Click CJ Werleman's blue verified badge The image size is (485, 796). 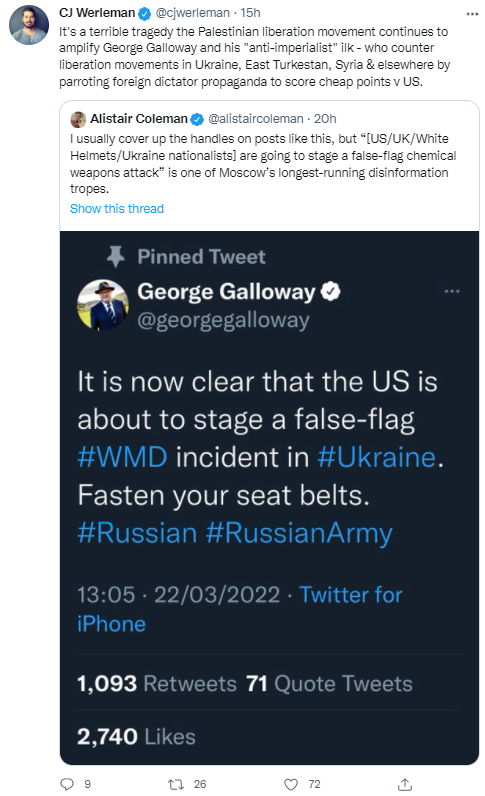coord(145,13)
